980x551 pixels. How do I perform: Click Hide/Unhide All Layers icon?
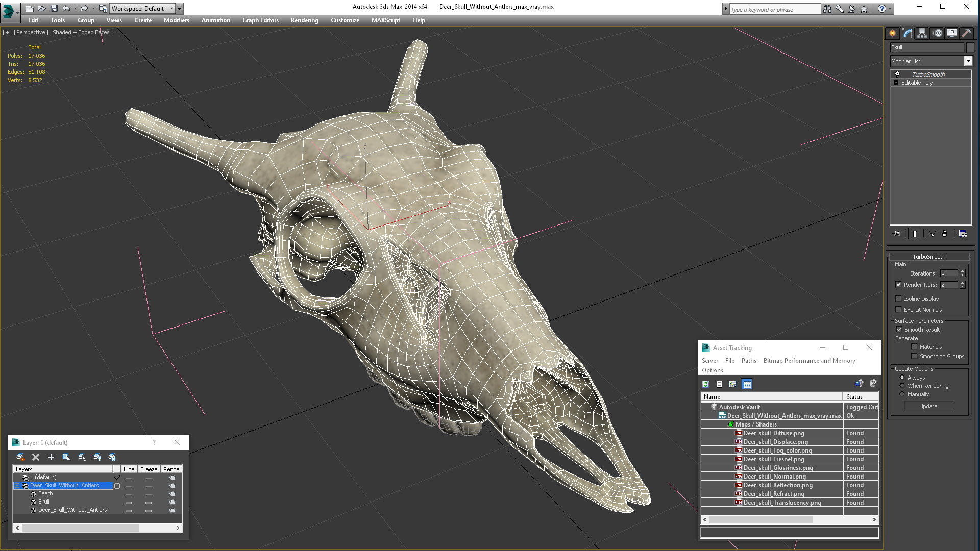coord(97,457)
